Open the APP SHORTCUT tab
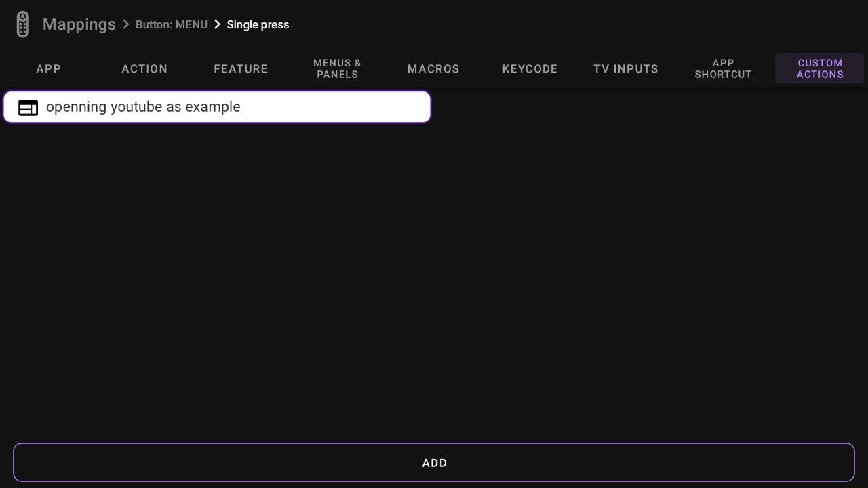The width and height of the screenshot is (868, 488). tap(723, 68)
